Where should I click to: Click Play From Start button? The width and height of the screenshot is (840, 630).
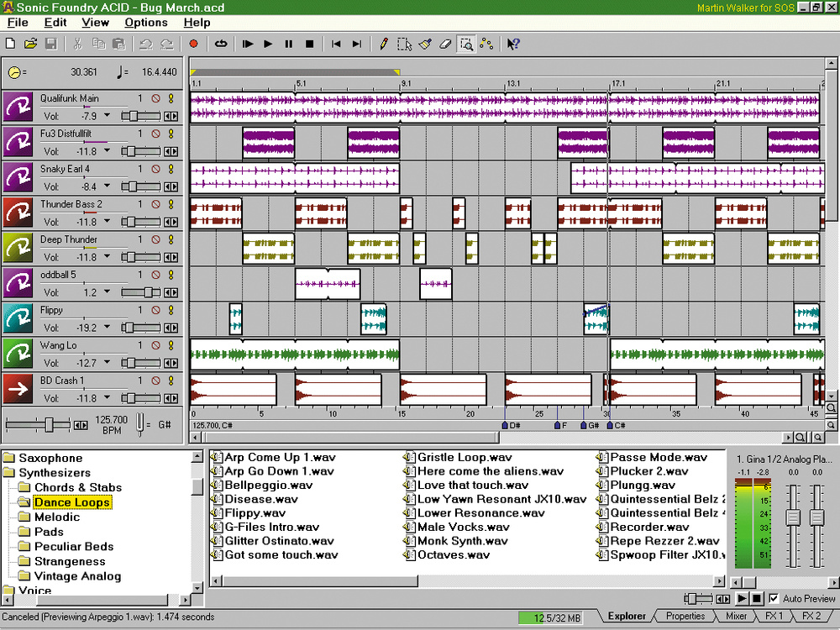pos(248,44)
